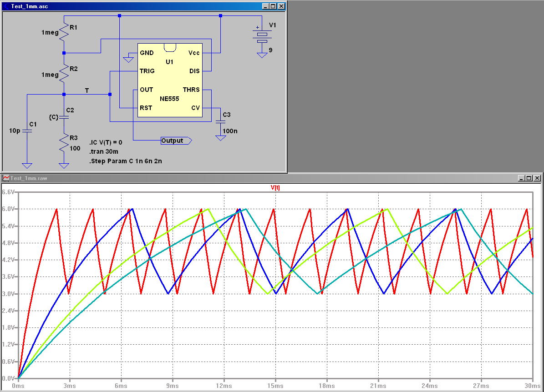Click the '{C}' value of C2
This screenshot has height=392, width=544.
(x=53, y=117)
